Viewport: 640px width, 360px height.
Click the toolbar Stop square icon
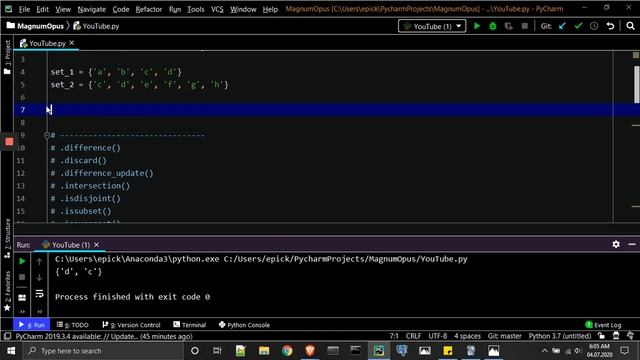coord(524,26)
